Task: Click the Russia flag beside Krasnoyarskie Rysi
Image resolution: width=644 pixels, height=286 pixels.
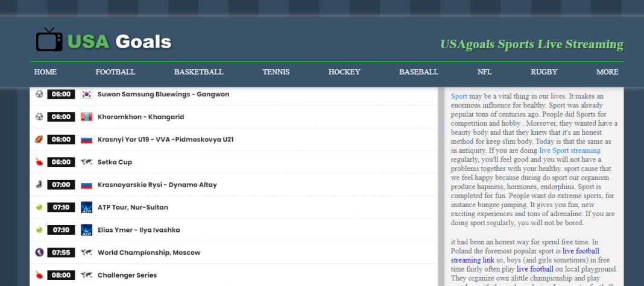Action: coord(87,185)
